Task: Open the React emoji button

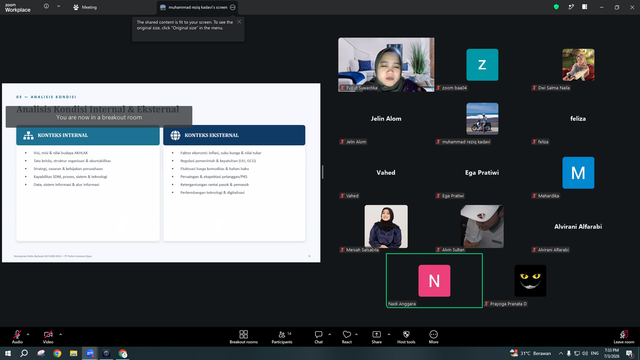Action: (x=347, y=337)
